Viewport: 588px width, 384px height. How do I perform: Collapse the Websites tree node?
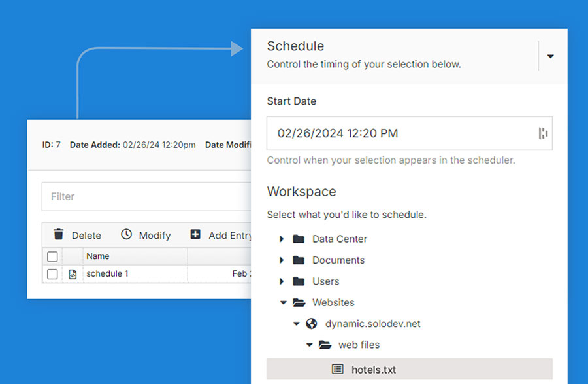282,302
